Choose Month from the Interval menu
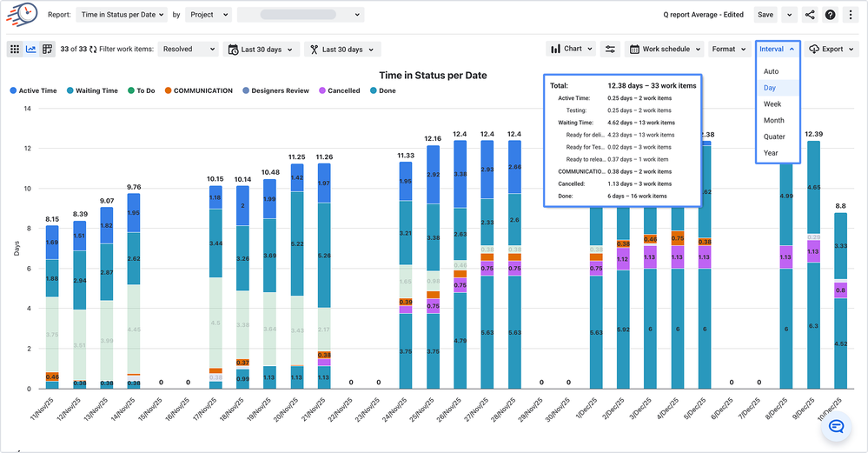Screen dimensions: 868x453 [x=773, y=120]
